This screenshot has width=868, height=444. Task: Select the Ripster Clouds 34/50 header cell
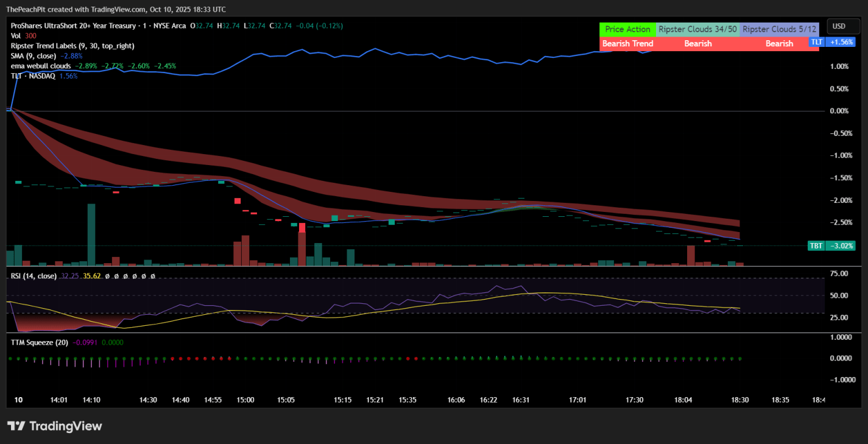pos(697,29)
